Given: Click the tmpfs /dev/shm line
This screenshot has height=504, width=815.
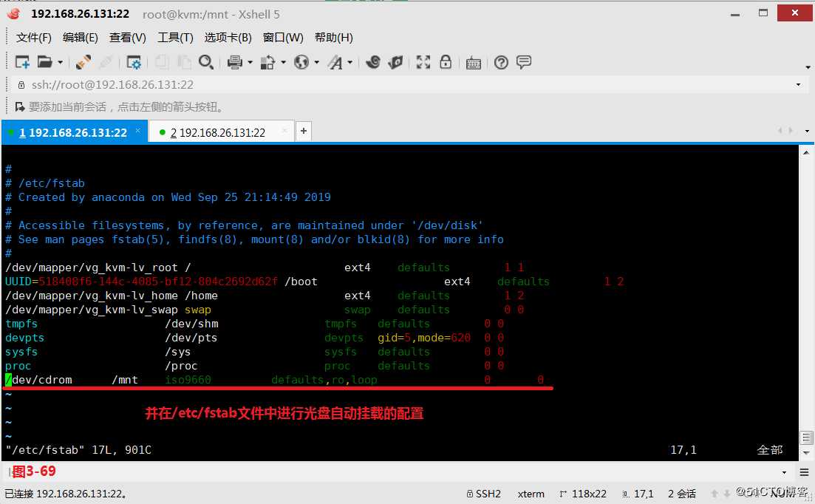Looking at the screenshot, I should click(255, 324).
